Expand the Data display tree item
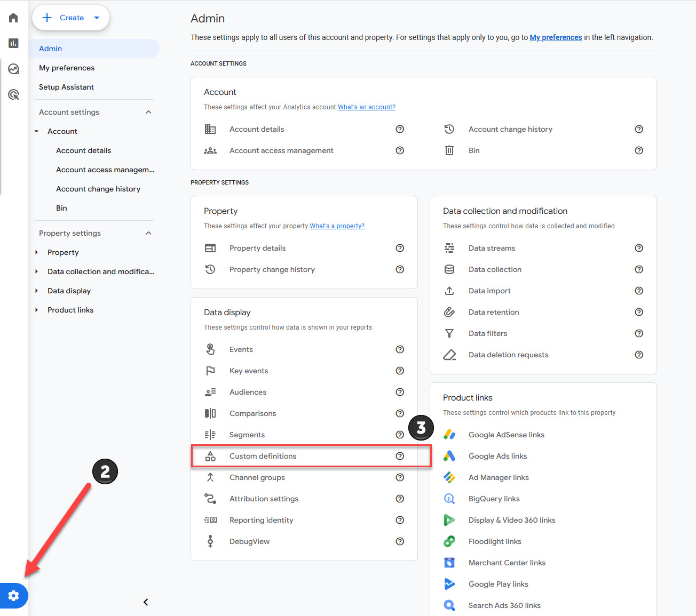This screenshot has width=696, height=616. coord(36,291)
